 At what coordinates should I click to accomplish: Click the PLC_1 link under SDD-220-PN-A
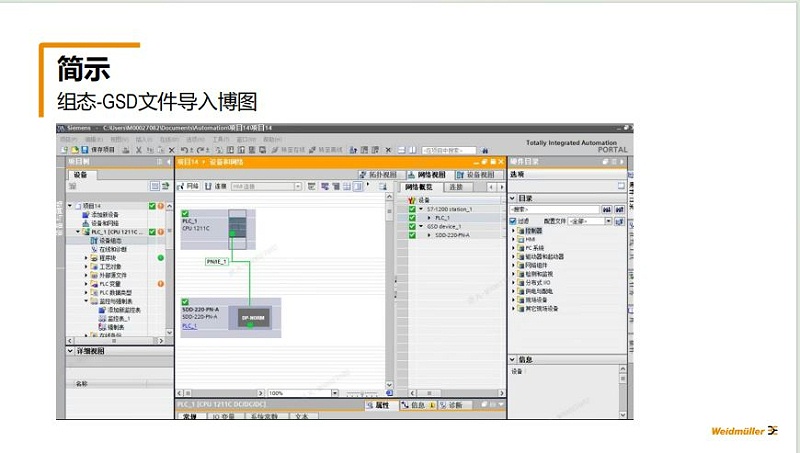pos(189,325)
